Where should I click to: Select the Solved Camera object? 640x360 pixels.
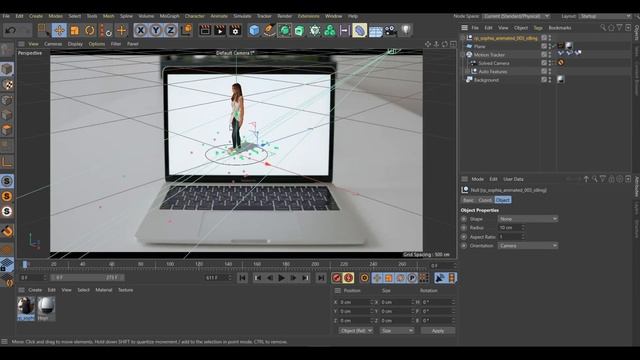click(494, 63)
